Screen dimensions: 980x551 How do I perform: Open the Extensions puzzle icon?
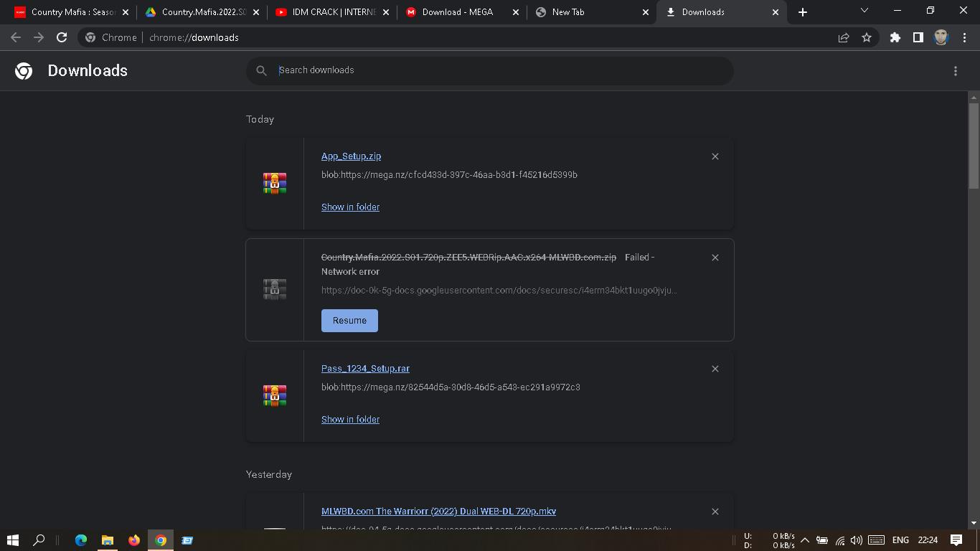coord(895,37)
